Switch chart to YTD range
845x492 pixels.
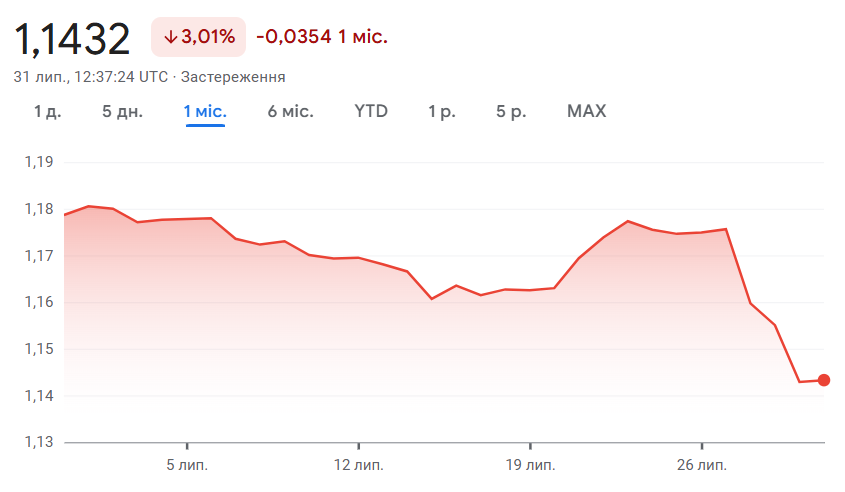pos(371,111)
